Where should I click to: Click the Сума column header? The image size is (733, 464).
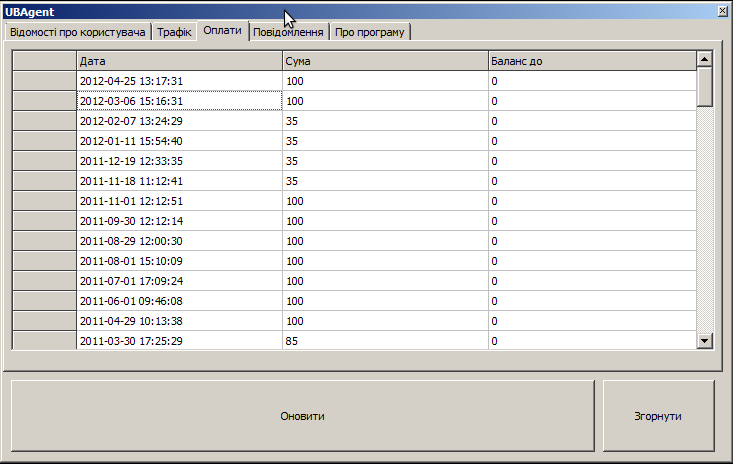tap(385, 61)
